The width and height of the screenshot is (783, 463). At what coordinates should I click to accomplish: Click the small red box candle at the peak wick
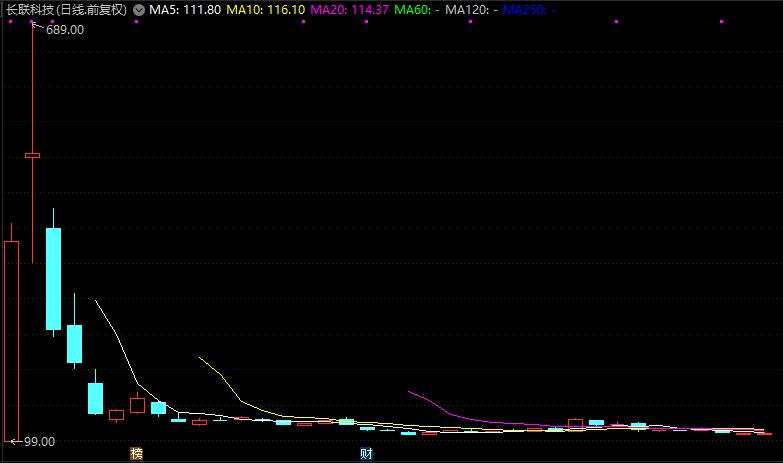[x=32, y=156]
